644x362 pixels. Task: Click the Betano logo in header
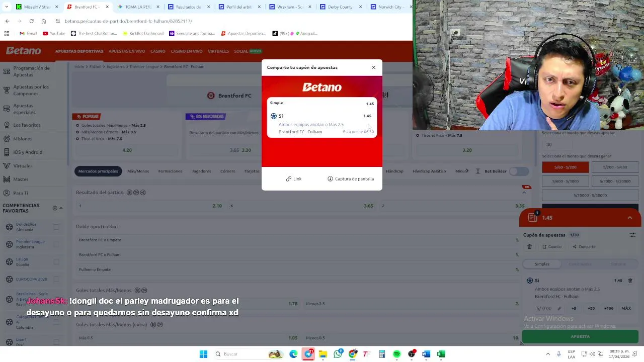[24, 51]
